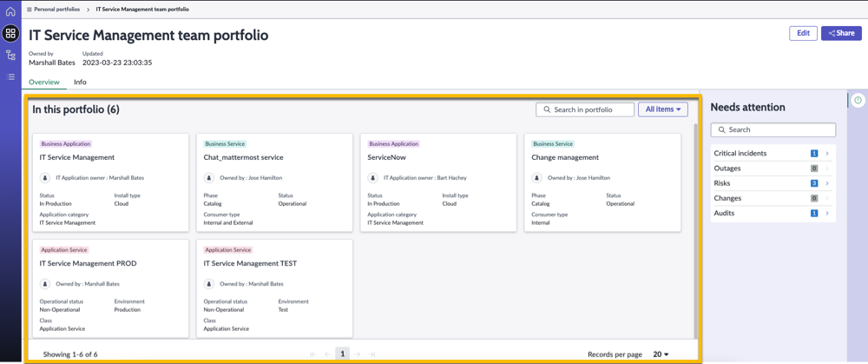The width and height of the screenshot is (868, 364).
Task: Click the Risks count badge 3
Action: (814, 183)
